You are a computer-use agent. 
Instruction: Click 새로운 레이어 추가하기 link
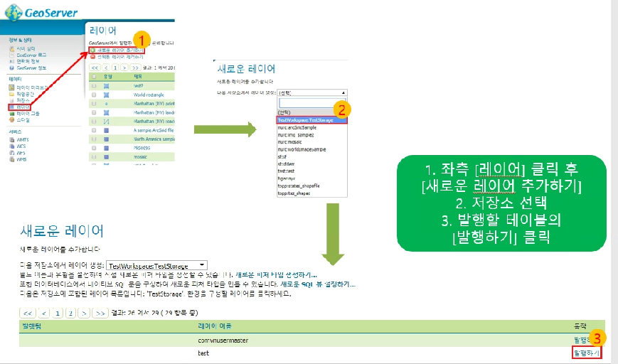pos(121,50)
